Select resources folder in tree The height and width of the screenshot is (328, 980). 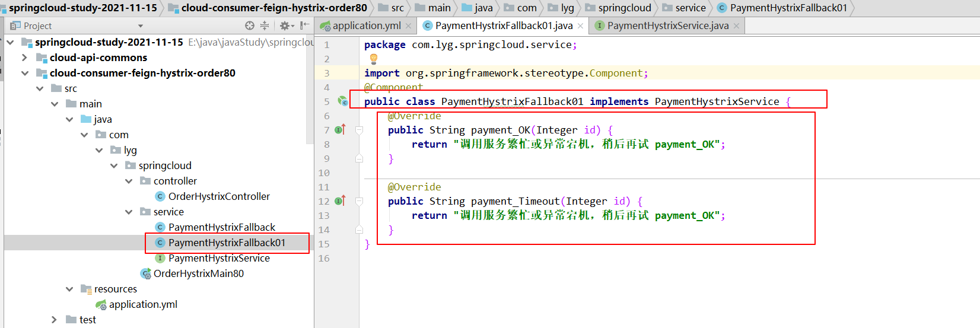tap(115, 289)
